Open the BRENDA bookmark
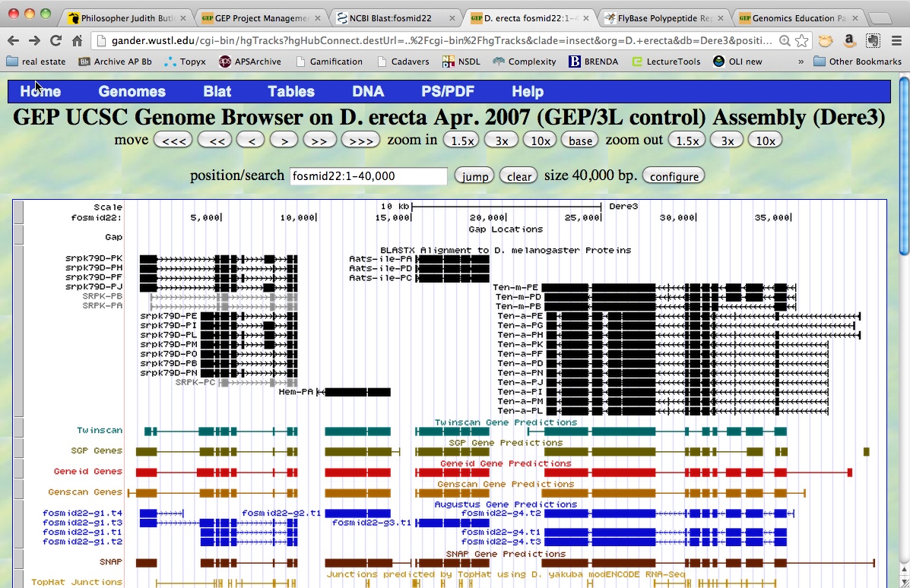 click(593, 62)
